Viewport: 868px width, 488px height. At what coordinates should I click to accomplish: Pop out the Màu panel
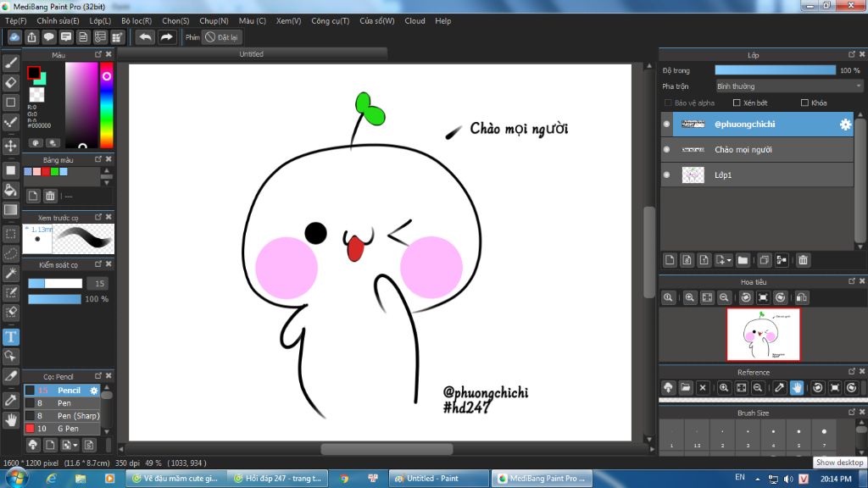tap(98, 54)
